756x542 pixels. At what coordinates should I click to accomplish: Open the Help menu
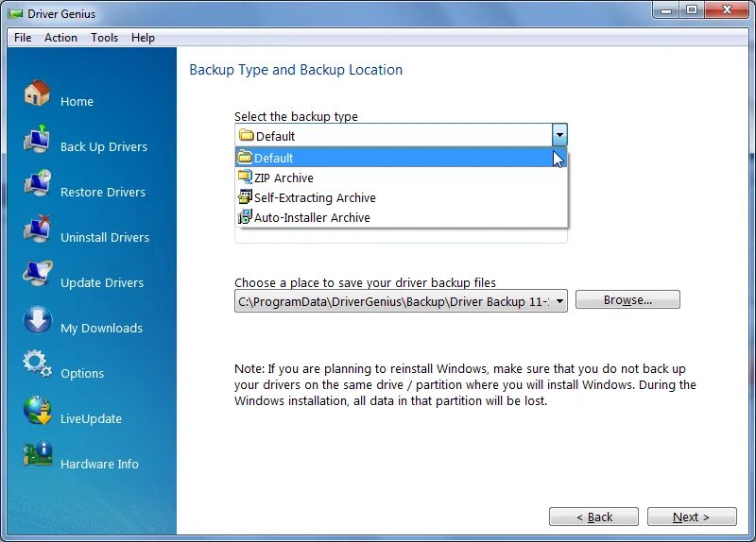pos(143,38)
